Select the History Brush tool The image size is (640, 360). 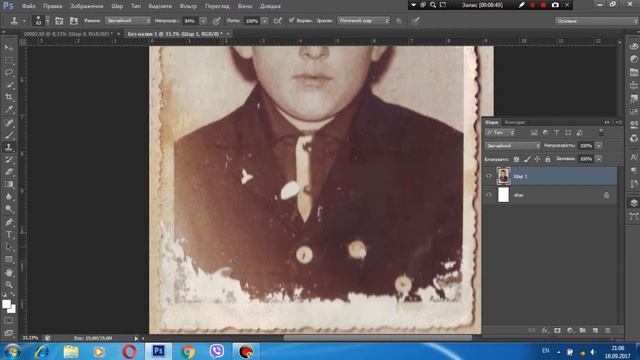9,160
